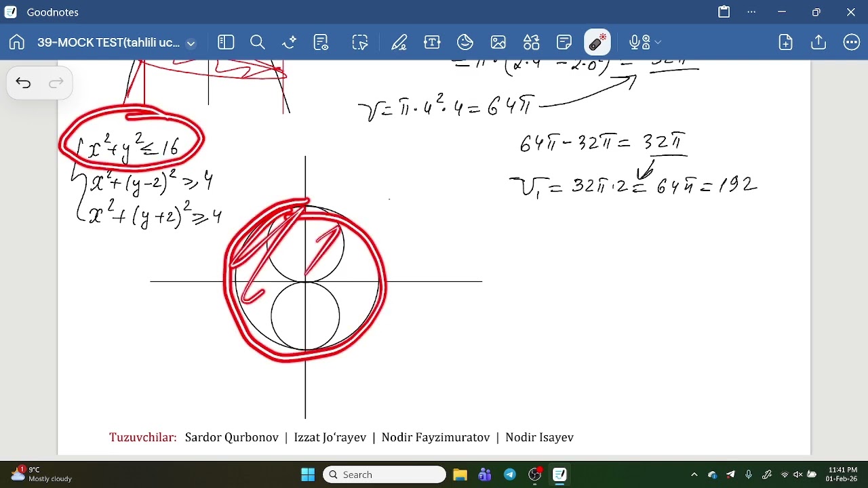
Task: Open the battery status tray icon
Action: click(812, 474)
